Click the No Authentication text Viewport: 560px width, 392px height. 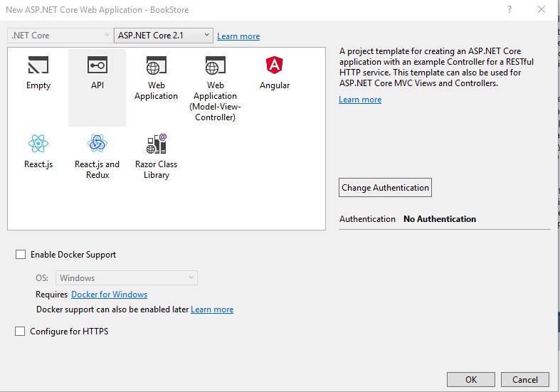point(440,219)
